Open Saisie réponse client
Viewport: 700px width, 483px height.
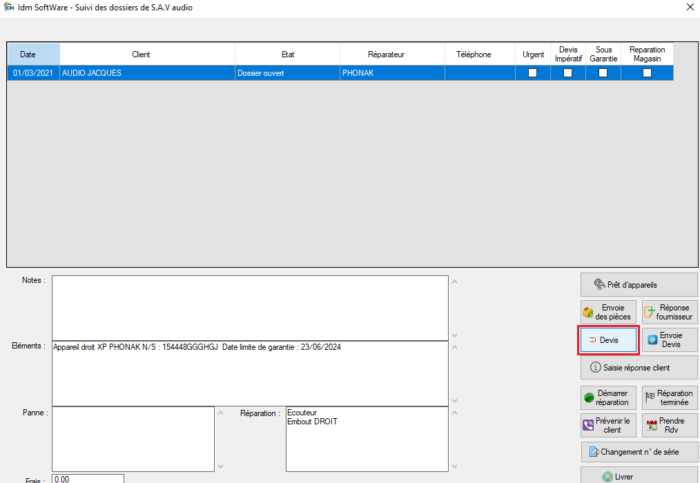coord(638,368)
